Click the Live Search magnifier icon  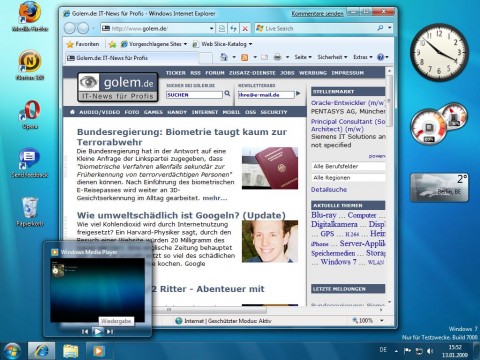(380, 28)
